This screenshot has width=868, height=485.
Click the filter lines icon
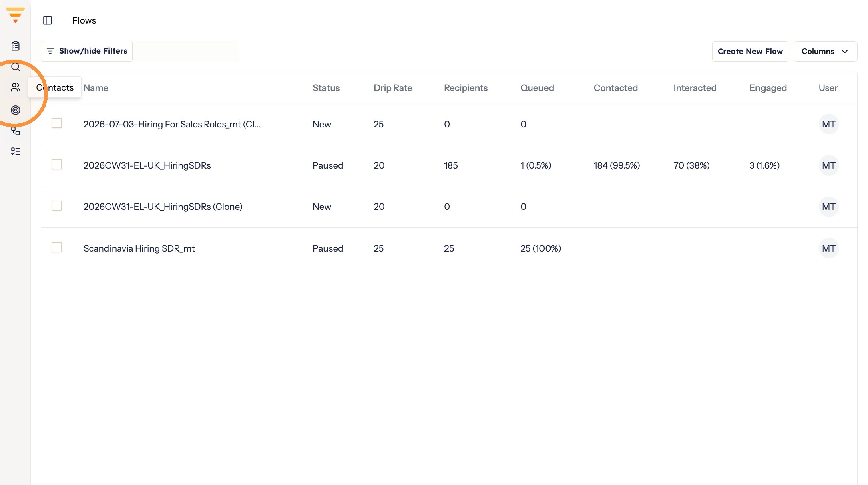pyautogui.click(x=50, y=51)
